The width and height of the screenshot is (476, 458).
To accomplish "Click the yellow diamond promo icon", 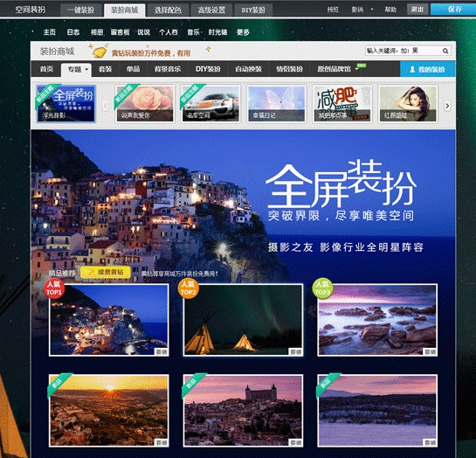I will click(99, 52).
